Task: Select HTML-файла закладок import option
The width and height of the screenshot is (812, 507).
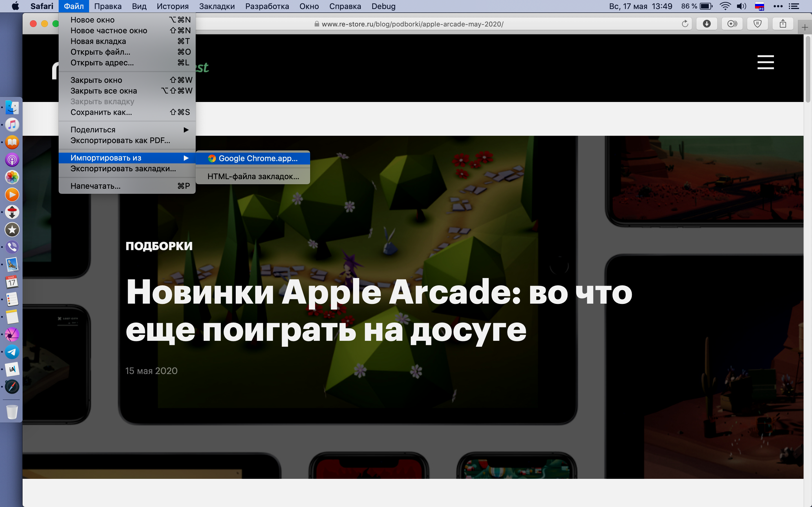Action: pyautogui.click(x=253, y=176)
